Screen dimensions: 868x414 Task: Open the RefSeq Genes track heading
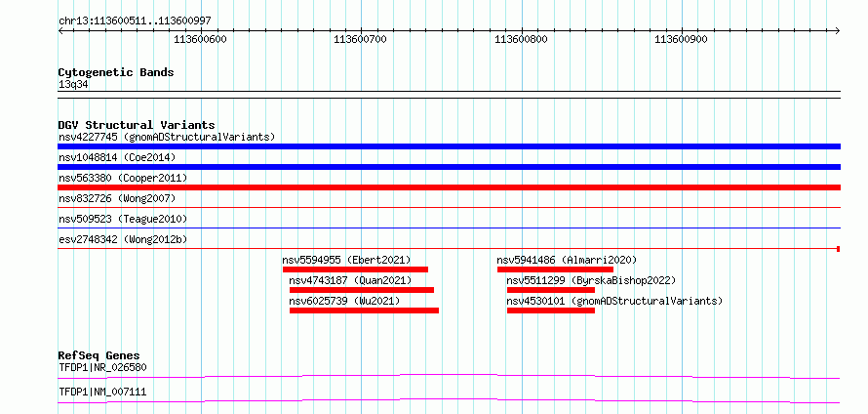pyautogui.click(x=99, y=355)
